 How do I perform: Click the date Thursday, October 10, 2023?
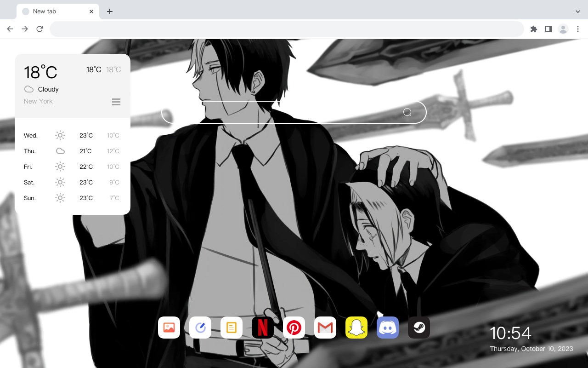click(531, 349)
